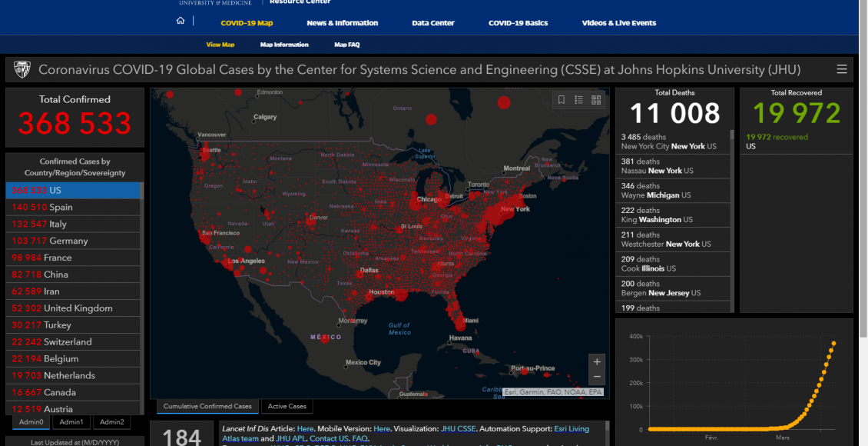868x446 pixels.
Task: Open News & Information menu
Action: 342,23
